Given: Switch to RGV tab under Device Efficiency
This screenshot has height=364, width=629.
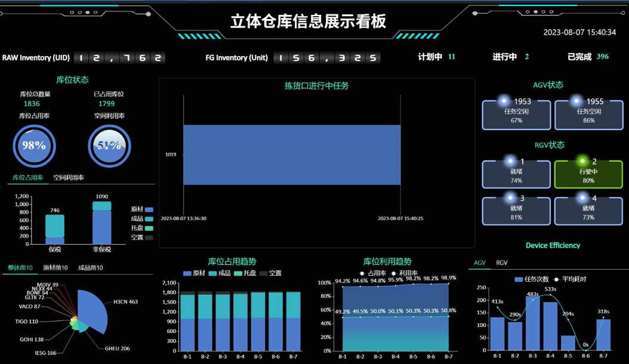Looking at the screenshot, I should (502, 263).
